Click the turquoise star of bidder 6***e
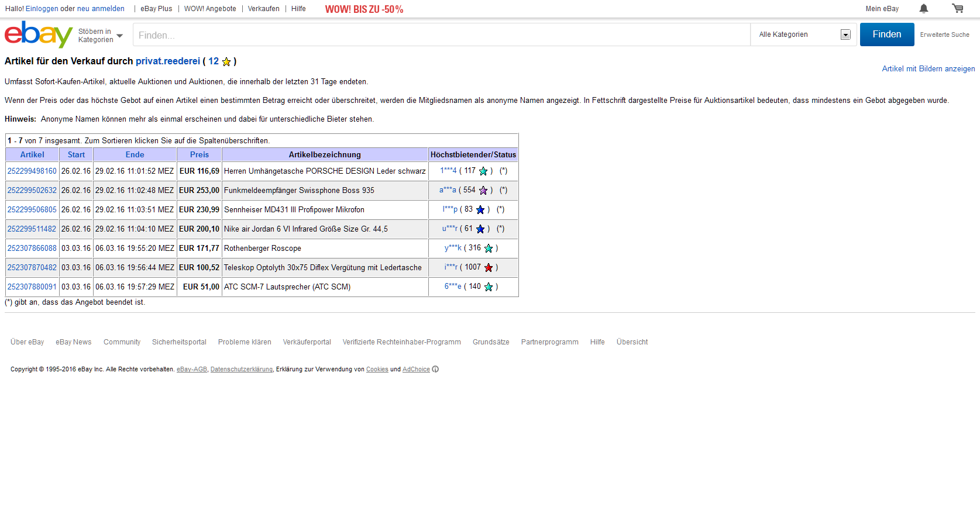980x531 pixels. 489,287
